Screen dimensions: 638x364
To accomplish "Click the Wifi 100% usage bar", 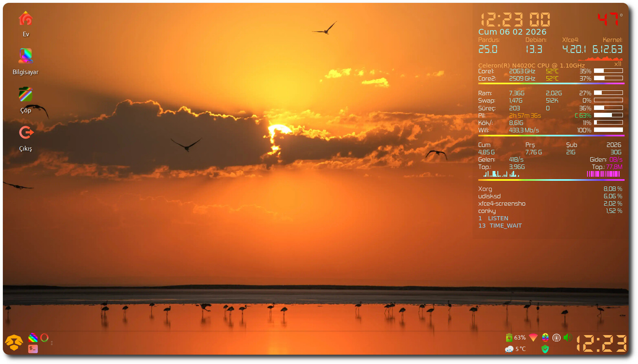I will coord(608,130).
